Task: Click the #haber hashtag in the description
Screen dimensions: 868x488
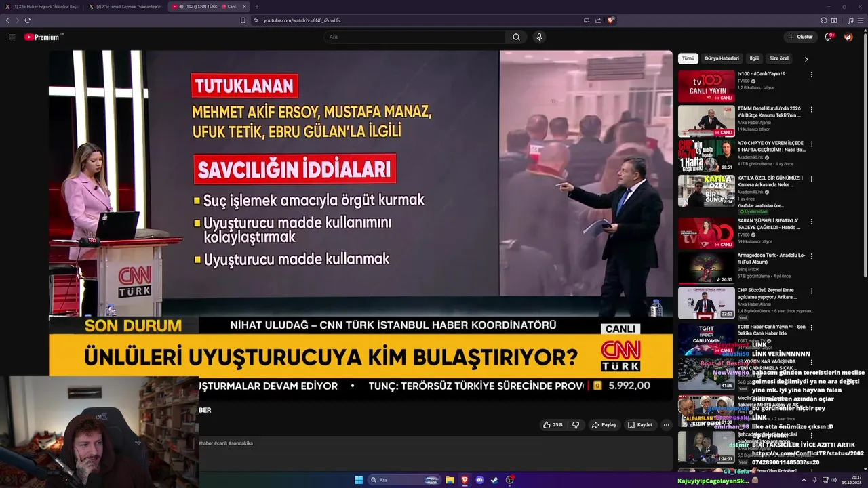Action: pos(205,443)
